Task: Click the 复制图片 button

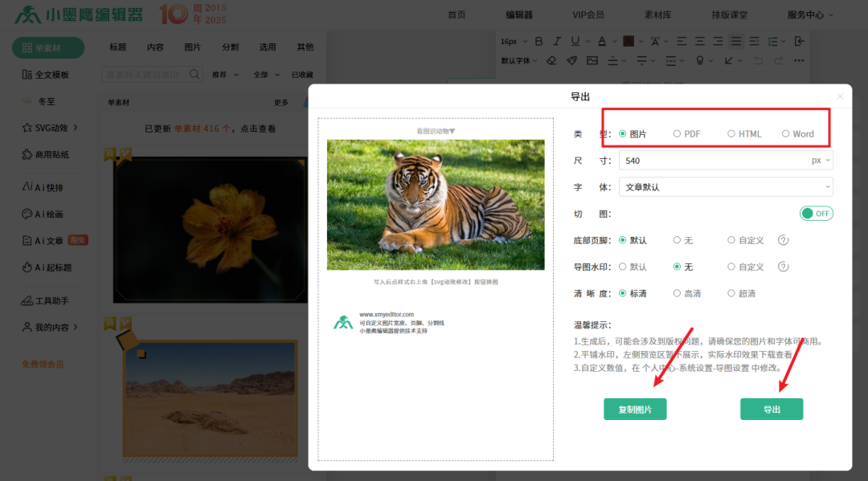Action: (635, 409)
